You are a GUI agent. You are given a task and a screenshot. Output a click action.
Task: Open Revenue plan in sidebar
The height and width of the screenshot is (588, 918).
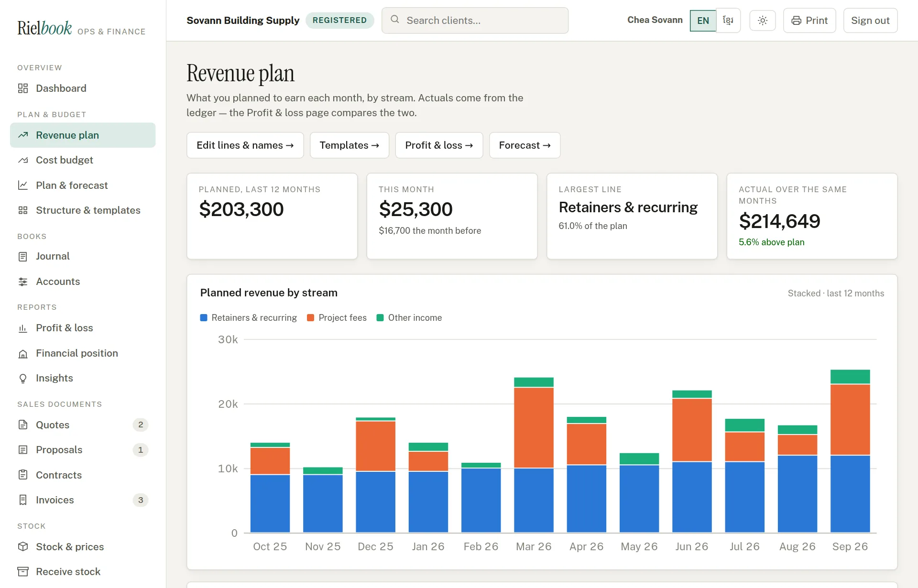pos(83,135)
